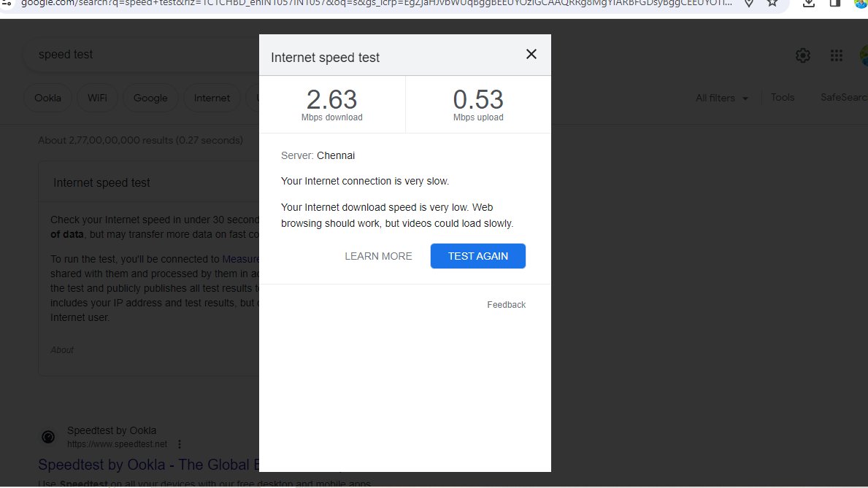Select the Internet filter chip
Image resolution: width=868 pixels, height=488 pixels.
click(x=212, y=98)
